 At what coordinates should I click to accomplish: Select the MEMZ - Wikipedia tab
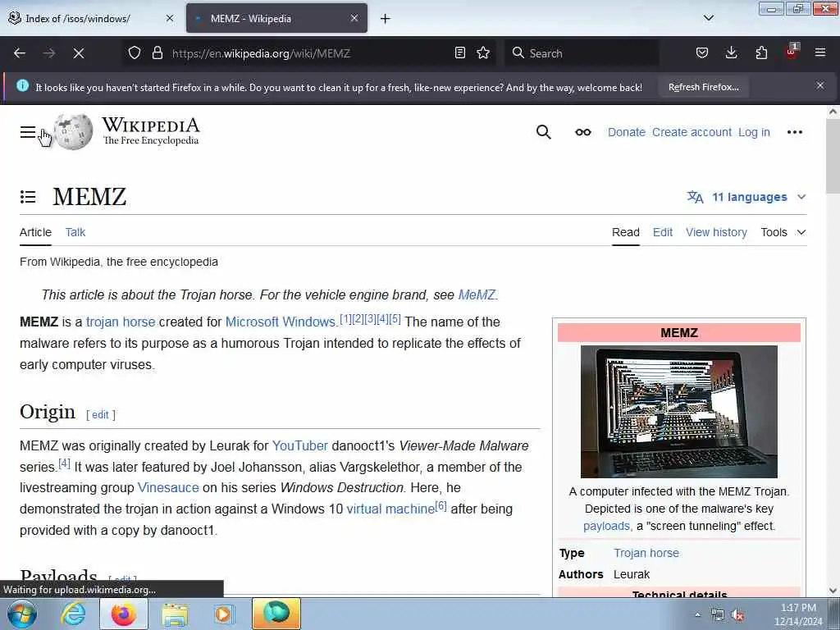pyautogui.click(x=276, y=18)
